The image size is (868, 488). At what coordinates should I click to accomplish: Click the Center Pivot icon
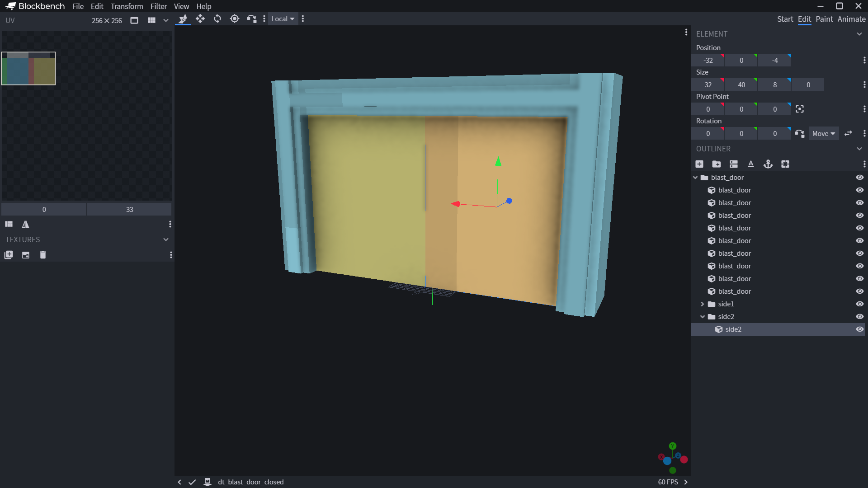[800, 109]
